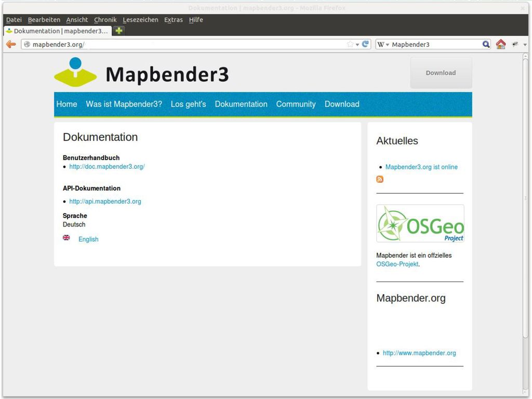Click the Deutsch language text
The height and width of the screenshot is (399, 532).
(74, 224)
